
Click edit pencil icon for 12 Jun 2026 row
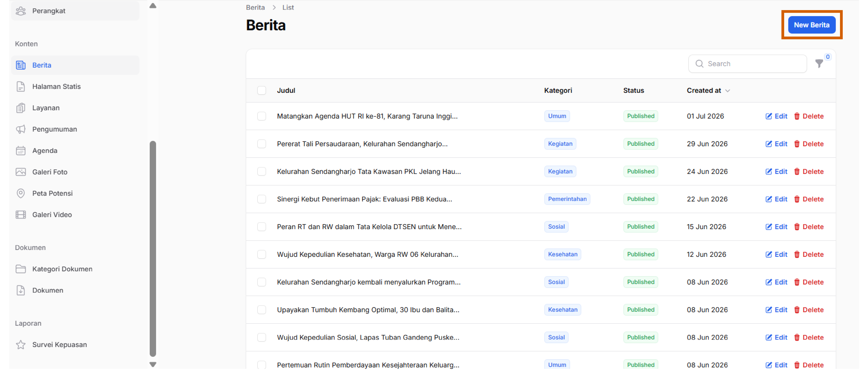click(x=769, y=254)
